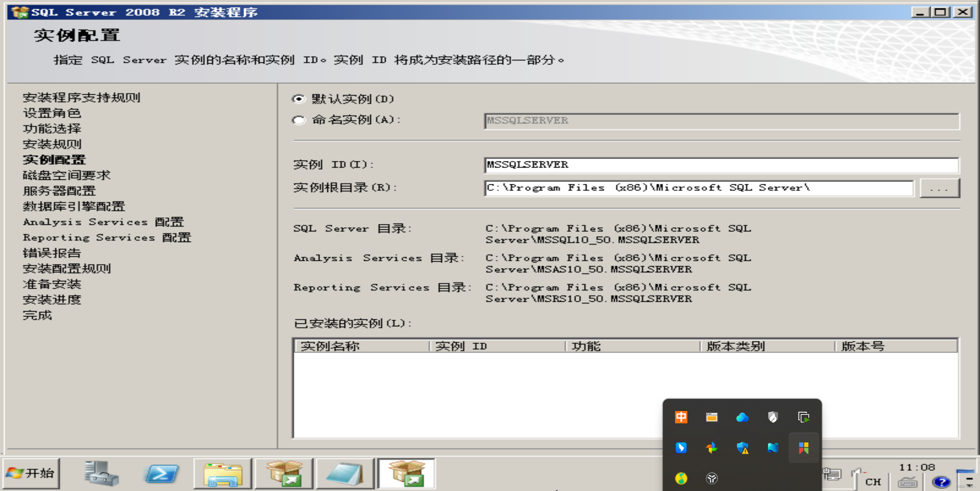
Task: Click the teal blue wave tray icon
Action: coord(773,448)
